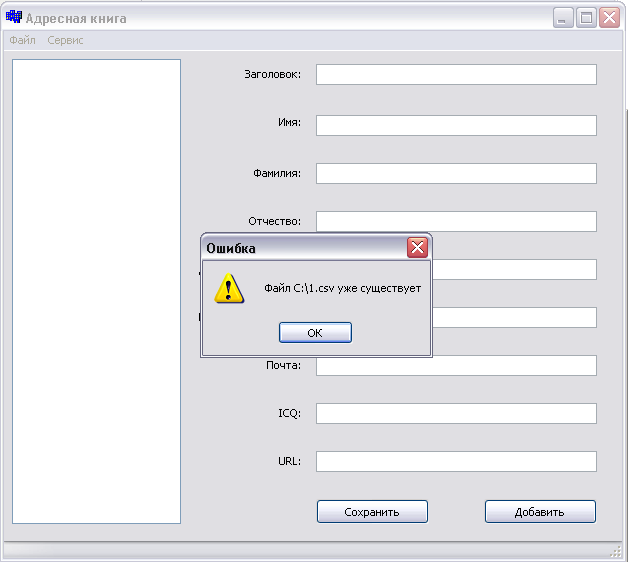Viewport: 628px width, 562px height.
Task: Click the Имя: label
Action: pyautogui.click(x=289, y=122)
